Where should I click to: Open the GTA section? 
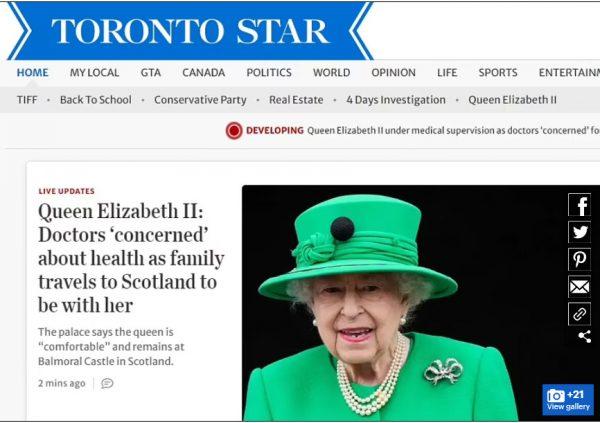coord(151,72)
